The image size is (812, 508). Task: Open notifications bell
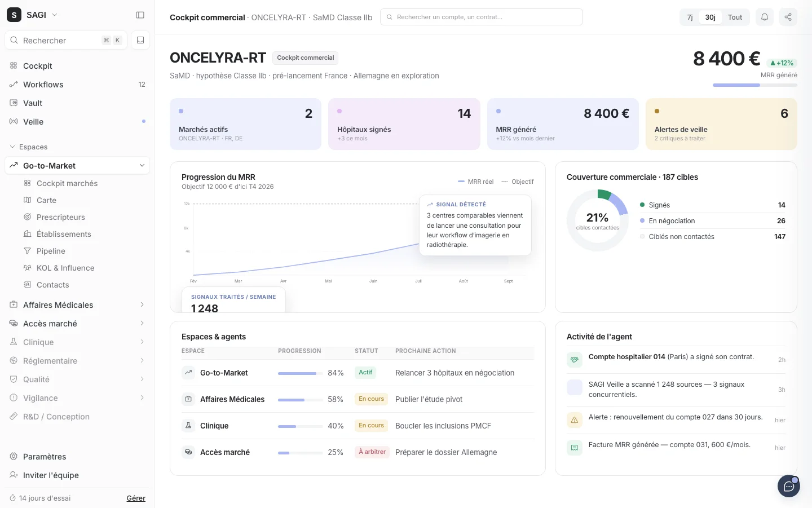coord(765,17)
